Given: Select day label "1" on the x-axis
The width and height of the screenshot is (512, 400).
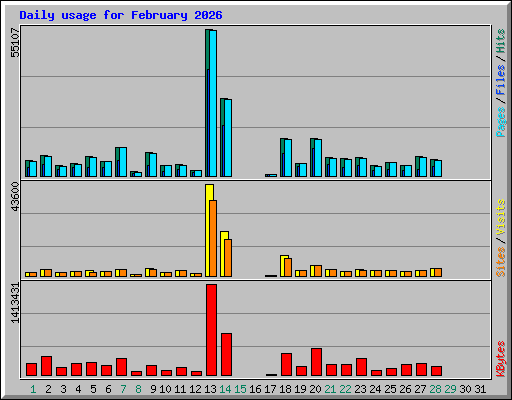Looking at the screenshot, I should [33, 389].
